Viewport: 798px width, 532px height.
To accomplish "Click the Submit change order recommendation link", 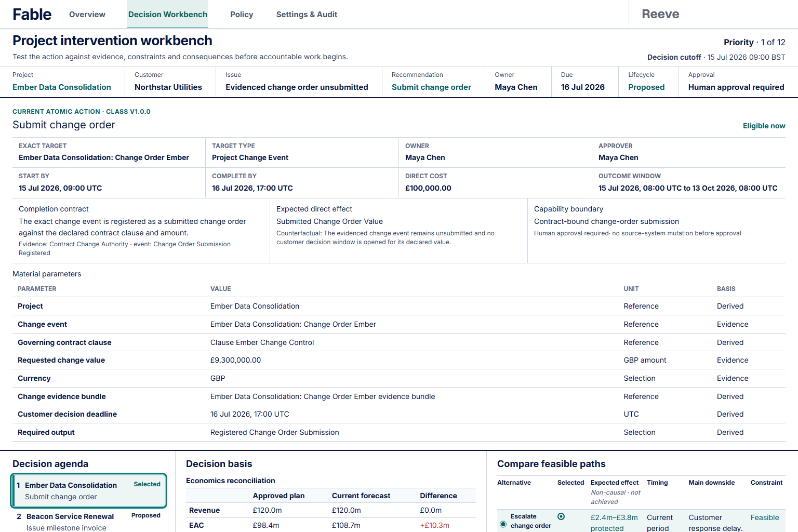I will (431, 87).
